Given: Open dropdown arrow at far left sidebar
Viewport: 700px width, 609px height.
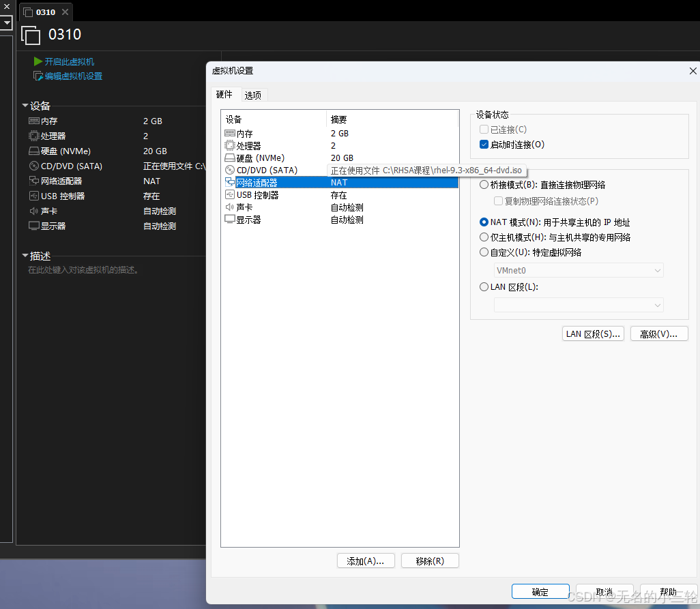Looking at the screenshot, I should click(6, 23).
